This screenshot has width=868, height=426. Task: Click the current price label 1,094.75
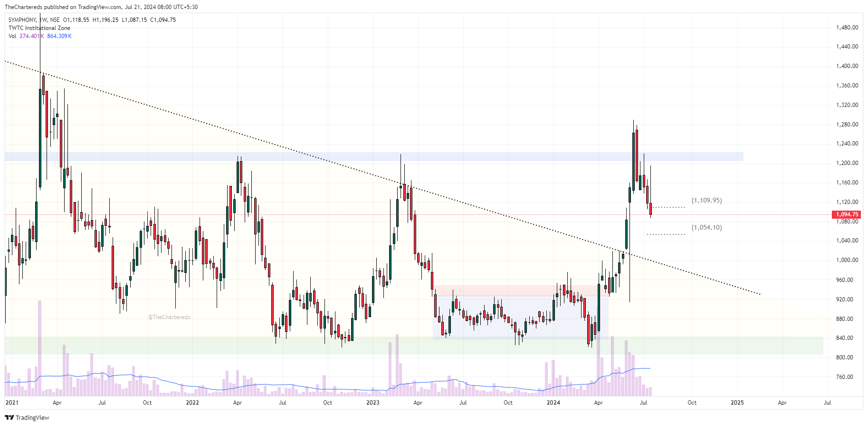(x=847, y=214)
